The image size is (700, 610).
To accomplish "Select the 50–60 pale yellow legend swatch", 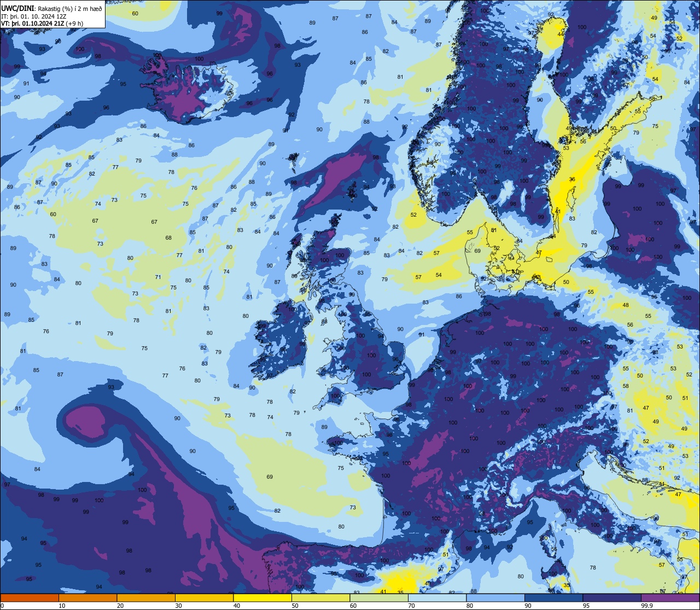I will pyautogui.click(x=321, y=597).
